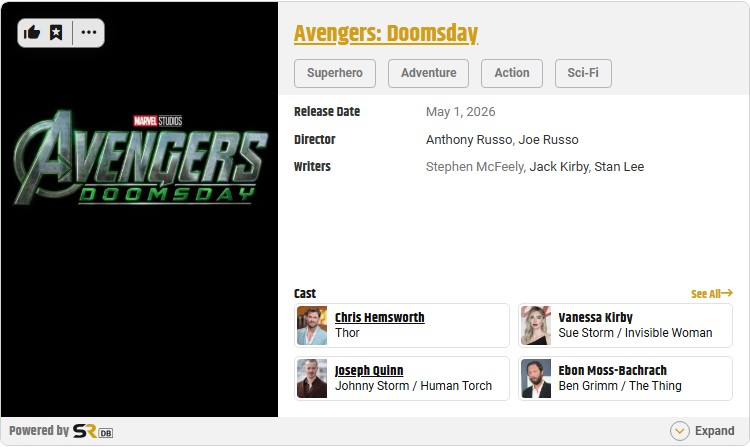Image resolution: width=750 pixels, height=447 pixels.
Task: Click Ebon Moss-Bachrach's photo thumbnail
Action: pyautogui.click(x=536, y=379)
